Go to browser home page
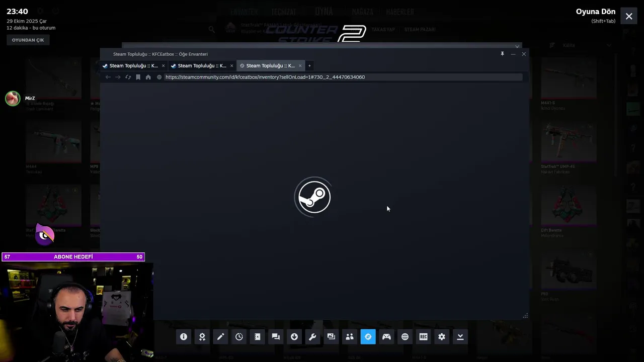 pyautogui.click(x=148, y=77)
